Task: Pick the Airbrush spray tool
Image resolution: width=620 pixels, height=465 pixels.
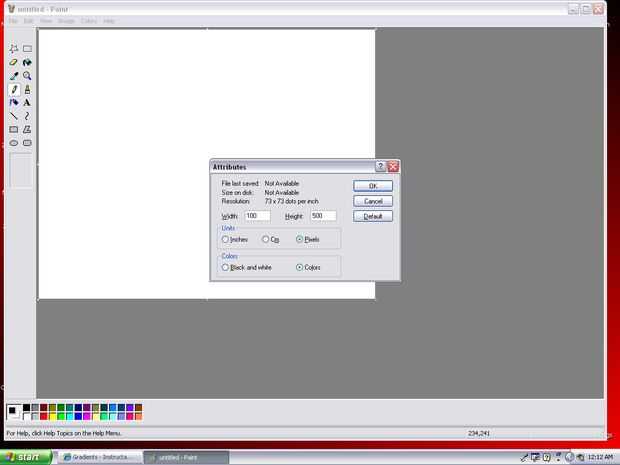Action: pyautogui.click(x=14, y=103)
